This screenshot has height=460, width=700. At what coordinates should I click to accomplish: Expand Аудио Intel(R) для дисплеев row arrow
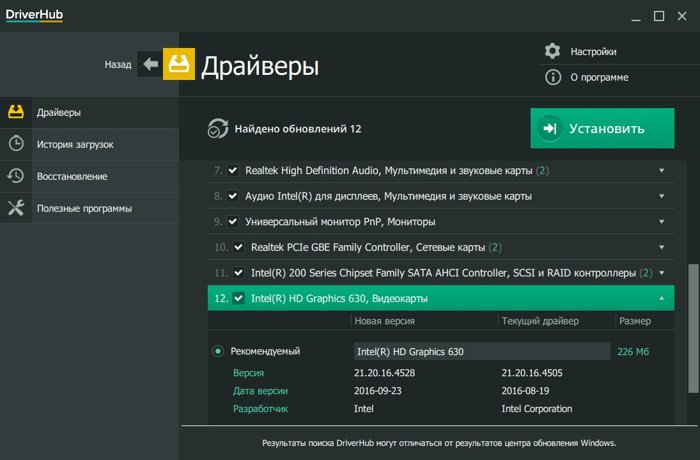pyautogui.click(x=662, y=196)
